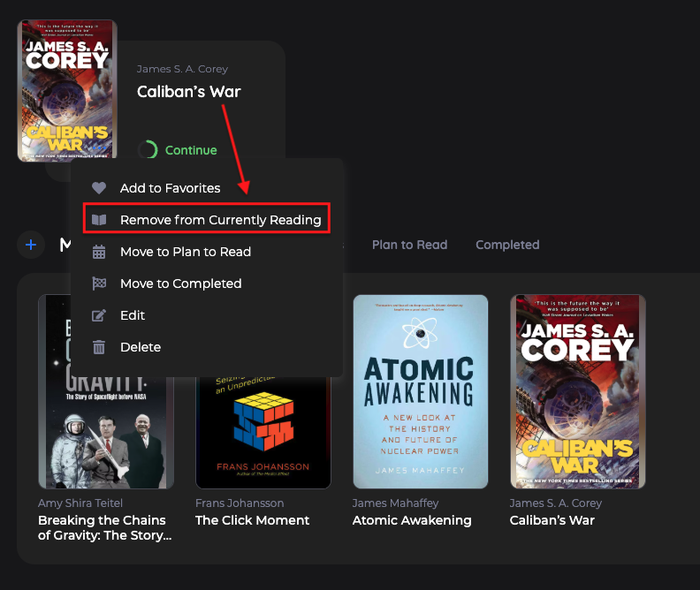The width and height of the screenshot is (700, 590).
Task: Open Breaking the Chains of Gravity cover
Action: coord(106,433)
